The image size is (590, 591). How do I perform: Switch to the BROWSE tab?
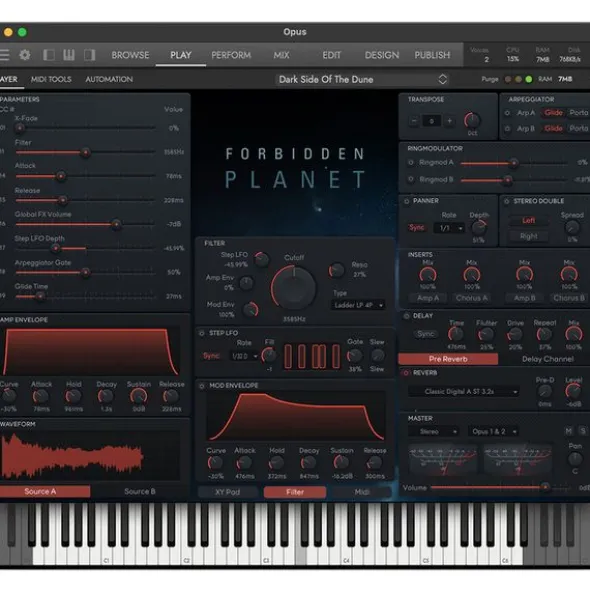pyautogui.click(x=130, y=55)
